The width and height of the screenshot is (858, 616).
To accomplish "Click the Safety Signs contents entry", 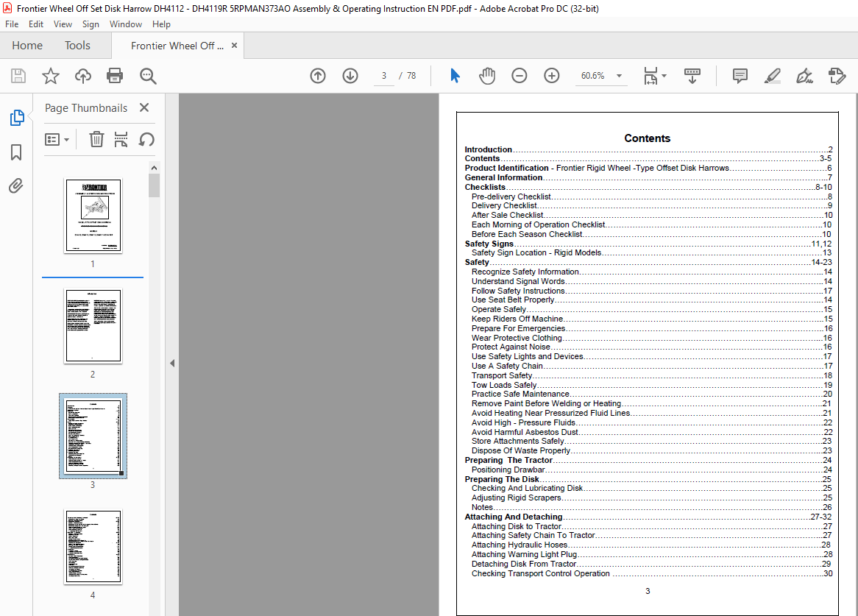I will click(648, 244).
